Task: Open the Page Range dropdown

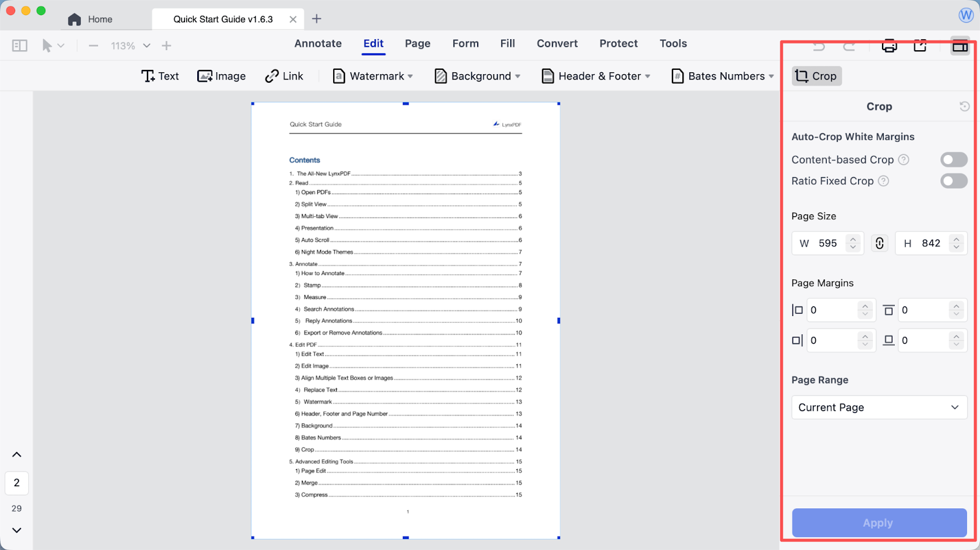Action: click(x=879, y=407)
